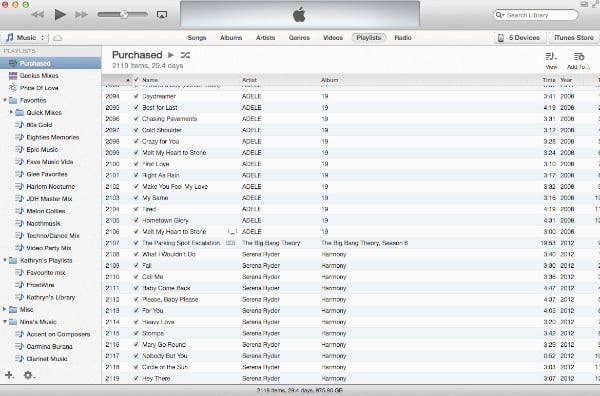
Task: Switch to the Songs tab
Action: coord(197,37)
